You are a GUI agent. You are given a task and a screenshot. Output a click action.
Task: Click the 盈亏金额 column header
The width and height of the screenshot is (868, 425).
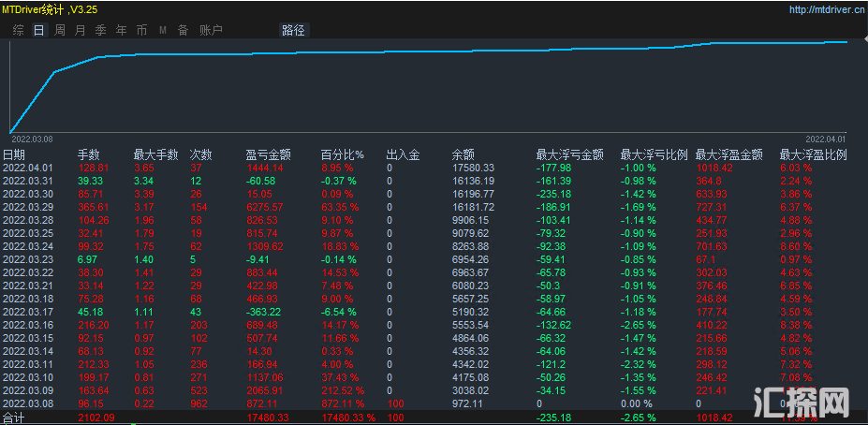point(269,155)
